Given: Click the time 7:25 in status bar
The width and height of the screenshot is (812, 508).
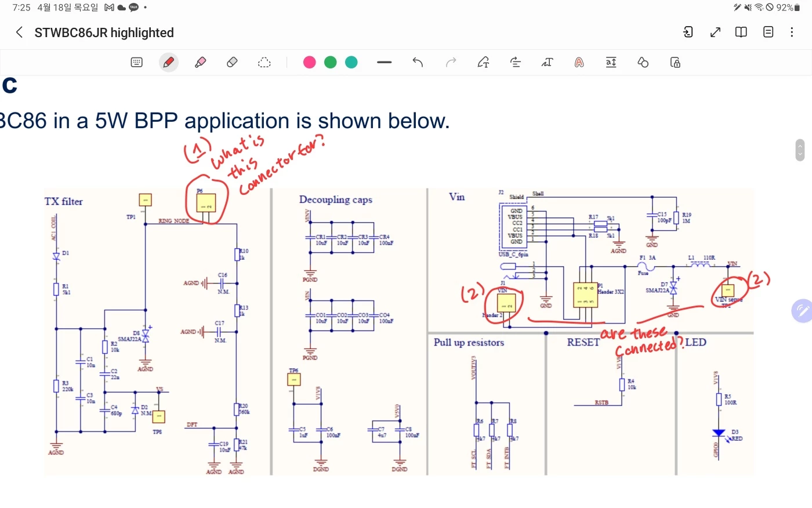Looking at the screenshot, I should [x=21, y=8].
